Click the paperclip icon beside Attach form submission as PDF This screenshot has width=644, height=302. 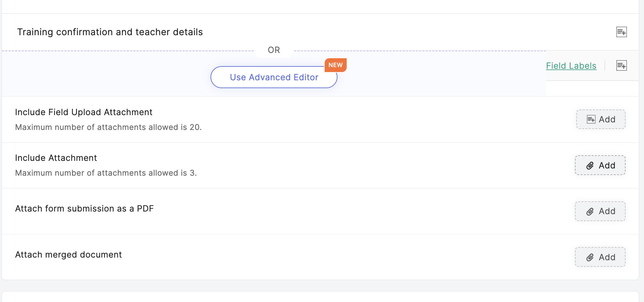[590, 212]
